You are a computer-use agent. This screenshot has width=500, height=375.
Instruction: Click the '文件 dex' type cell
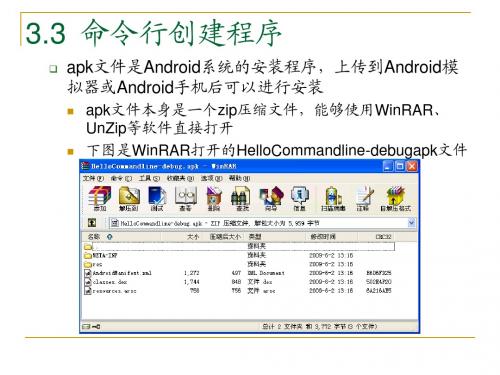point(260,282)
